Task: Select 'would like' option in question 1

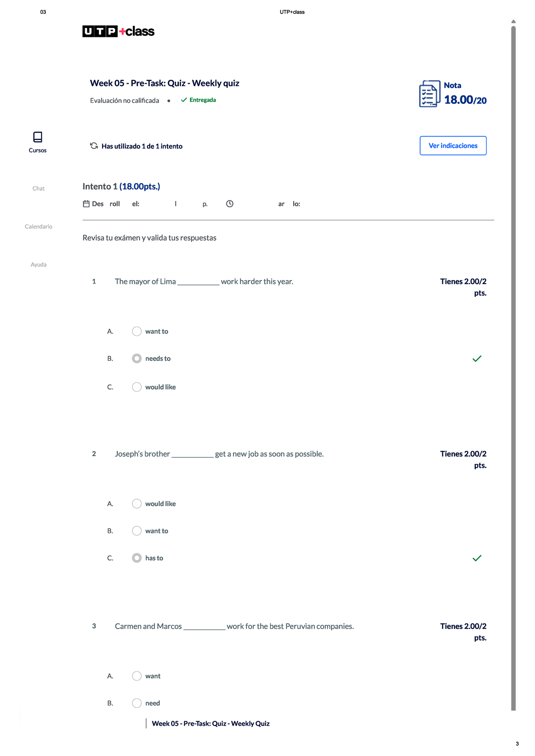Action: [137, 387]
